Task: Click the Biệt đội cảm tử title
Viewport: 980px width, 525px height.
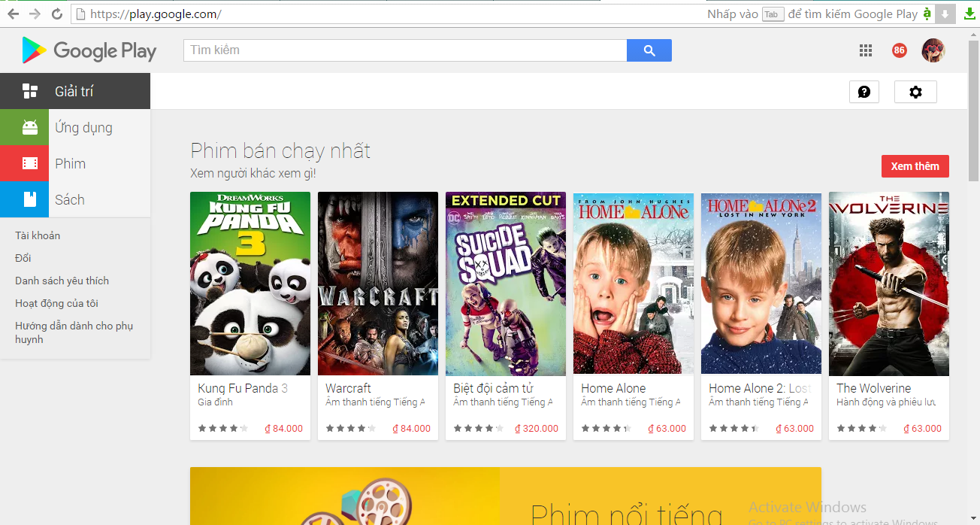Action: (493, 388)
